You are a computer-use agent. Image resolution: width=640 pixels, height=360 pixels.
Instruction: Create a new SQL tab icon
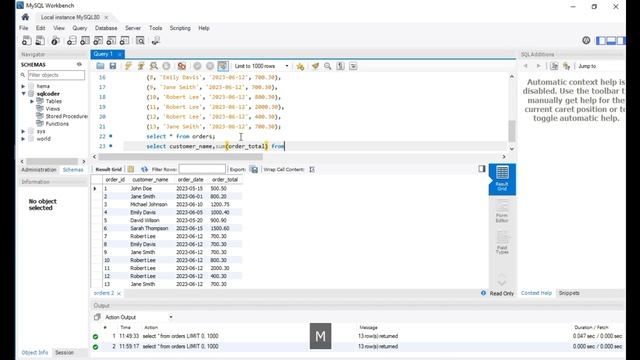pyautogui.click(x=27, y=41)
